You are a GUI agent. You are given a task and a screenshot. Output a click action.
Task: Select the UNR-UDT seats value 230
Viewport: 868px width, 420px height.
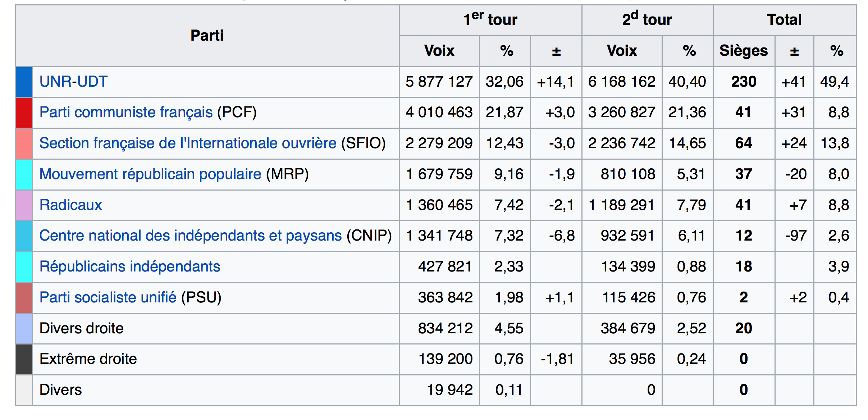[744, 82]
